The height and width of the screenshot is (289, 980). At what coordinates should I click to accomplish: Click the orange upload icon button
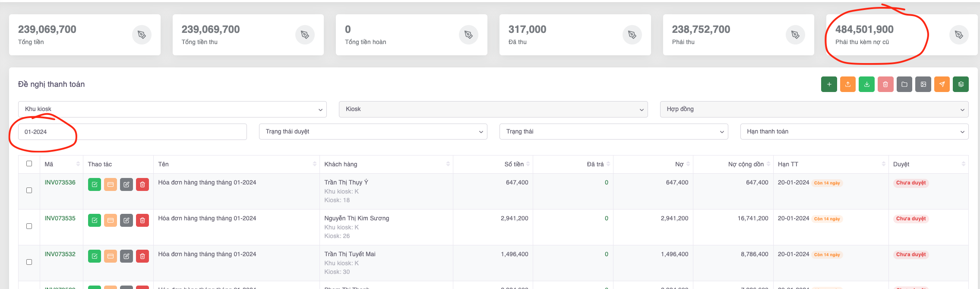tap(848, 84)
